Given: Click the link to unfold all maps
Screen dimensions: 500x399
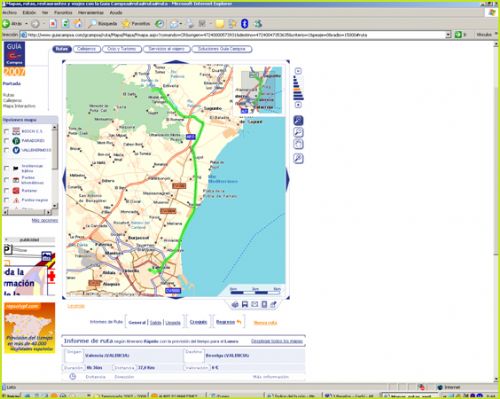Looking at the screenshot, I should pos(277,341).
